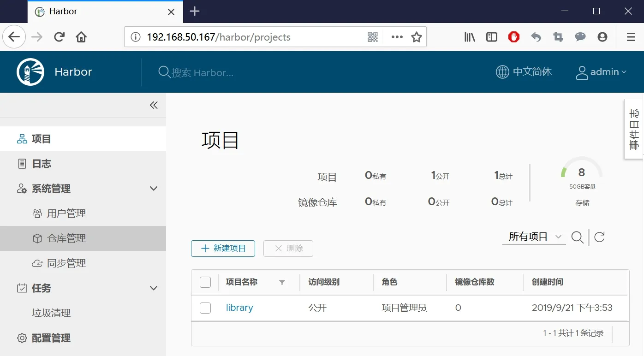Collapse the 系统管理 section
The image size is (644, 356).
pyautogui.click(x=153, y=188)
